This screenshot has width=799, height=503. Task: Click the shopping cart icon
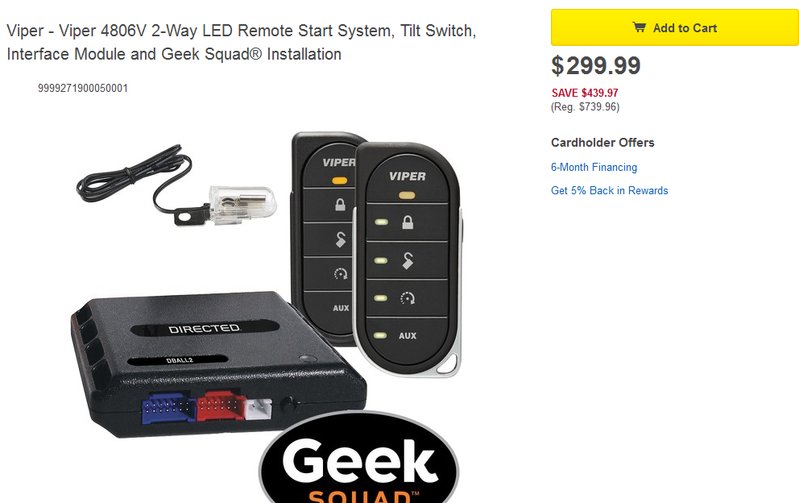click(639, 27)
